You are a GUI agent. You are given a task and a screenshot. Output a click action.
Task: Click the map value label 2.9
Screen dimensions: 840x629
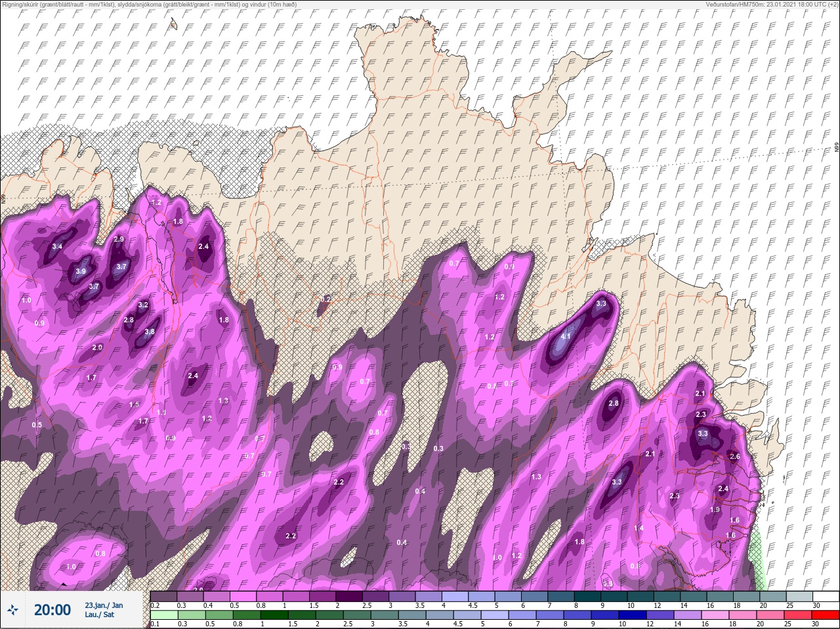coord(119,240)
